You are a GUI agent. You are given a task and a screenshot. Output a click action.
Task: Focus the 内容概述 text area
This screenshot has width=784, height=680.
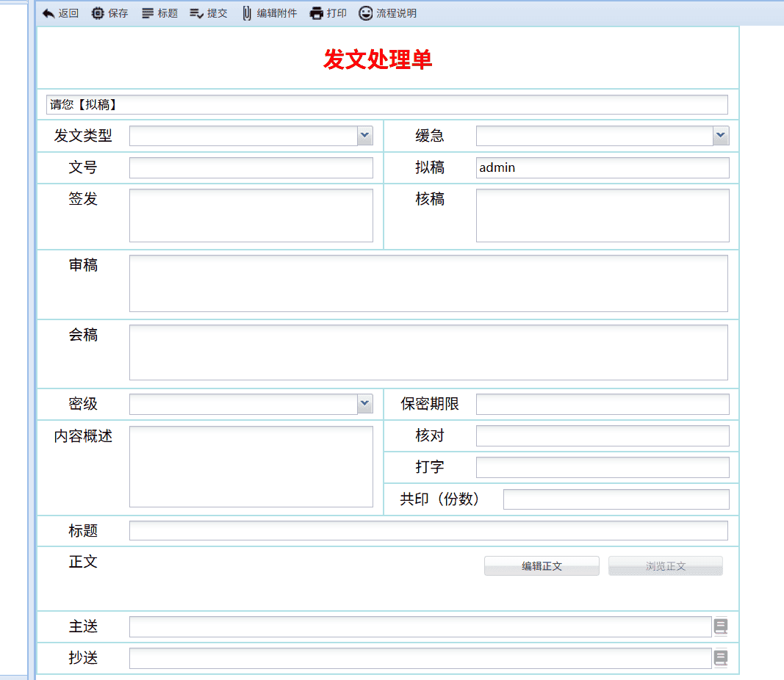pos(251,466)
